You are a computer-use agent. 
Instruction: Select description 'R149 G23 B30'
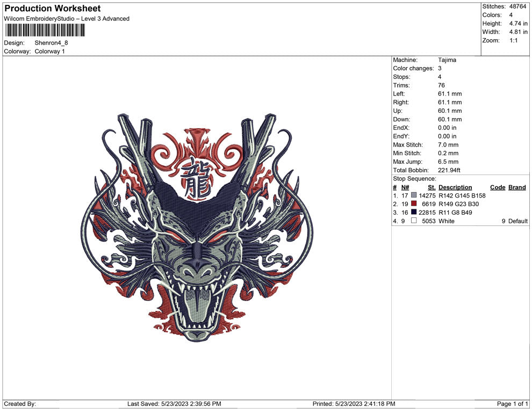click(x=458, y=204)
